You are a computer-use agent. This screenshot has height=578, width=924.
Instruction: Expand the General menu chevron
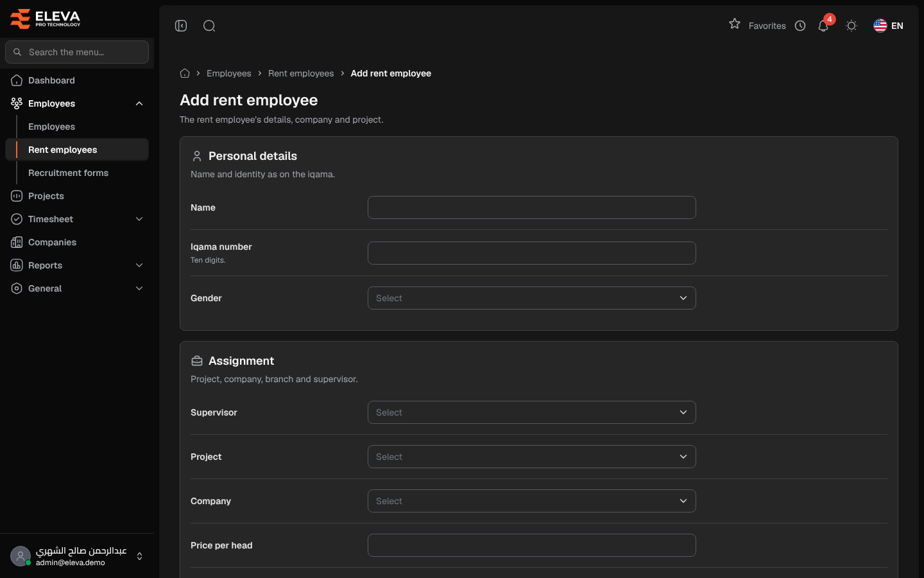139,288
